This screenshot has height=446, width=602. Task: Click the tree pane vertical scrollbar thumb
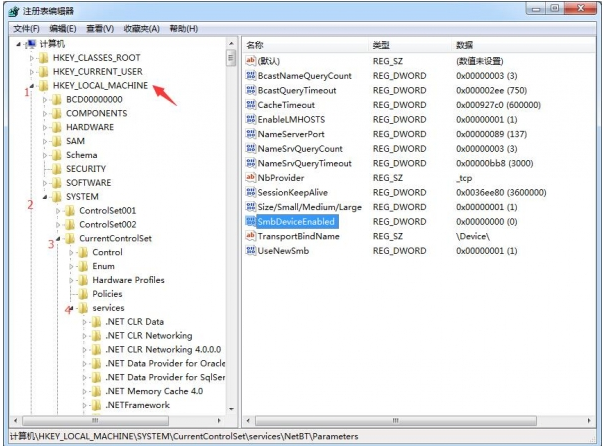231,58
